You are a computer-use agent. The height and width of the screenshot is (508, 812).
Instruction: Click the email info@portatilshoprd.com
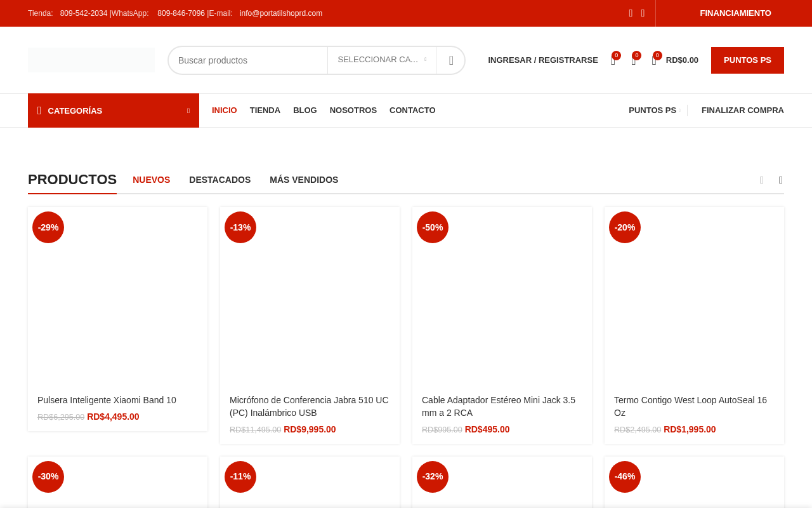click(x=281, y=13)
